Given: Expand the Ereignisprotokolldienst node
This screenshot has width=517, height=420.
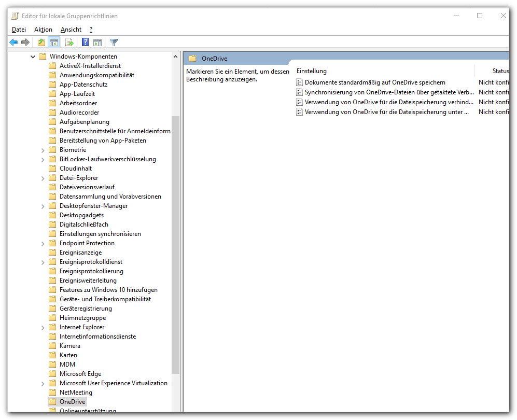Looking at the screenshot, I should [x=43, y=262].
